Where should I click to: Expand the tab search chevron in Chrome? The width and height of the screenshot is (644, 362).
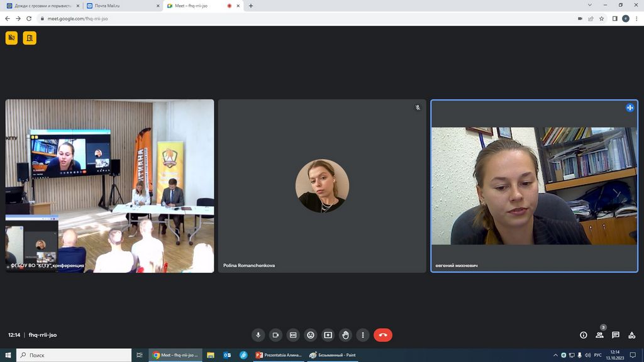coord(589,6)
